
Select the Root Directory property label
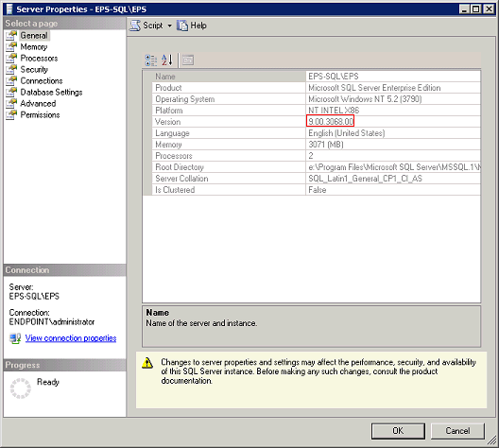pos(180,167)
